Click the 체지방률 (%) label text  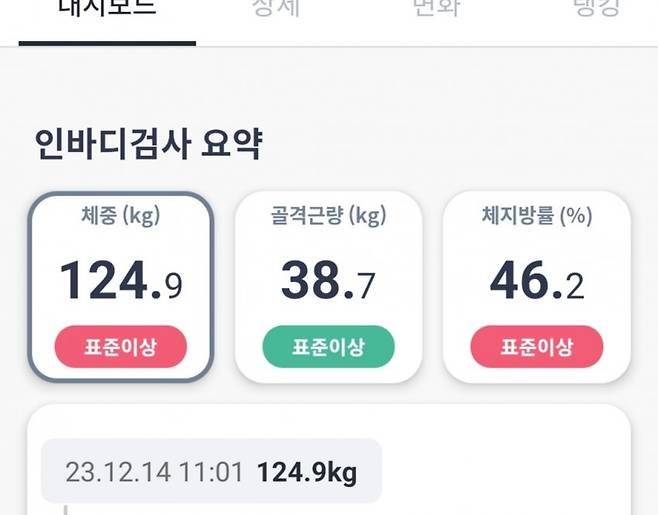pyautogui.click(x=537, y=215)
